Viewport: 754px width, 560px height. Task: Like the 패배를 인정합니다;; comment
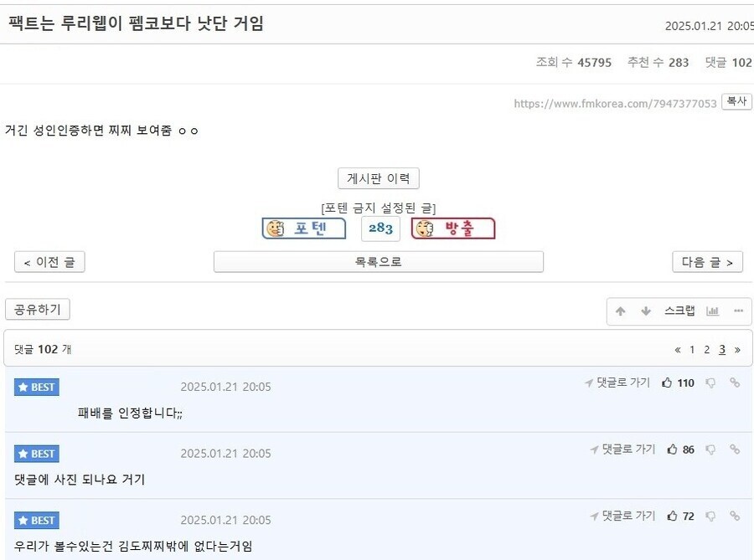coord(668,383)
